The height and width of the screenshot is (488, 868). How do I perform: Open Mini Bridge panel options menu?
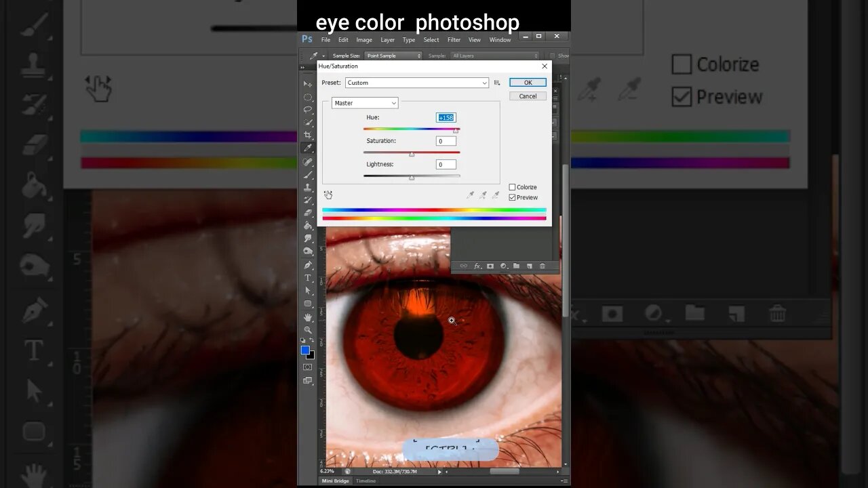pyautogui.click(x=564, y=481)
